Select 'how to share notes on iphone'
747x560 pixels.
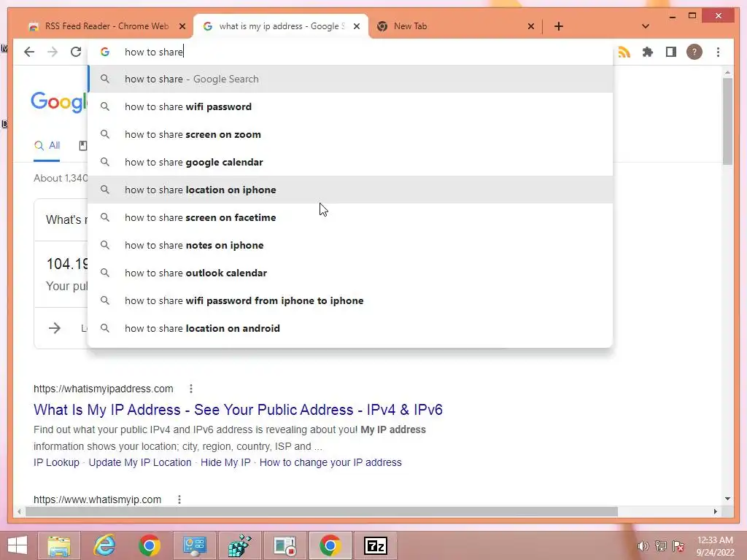click(350, 245)
